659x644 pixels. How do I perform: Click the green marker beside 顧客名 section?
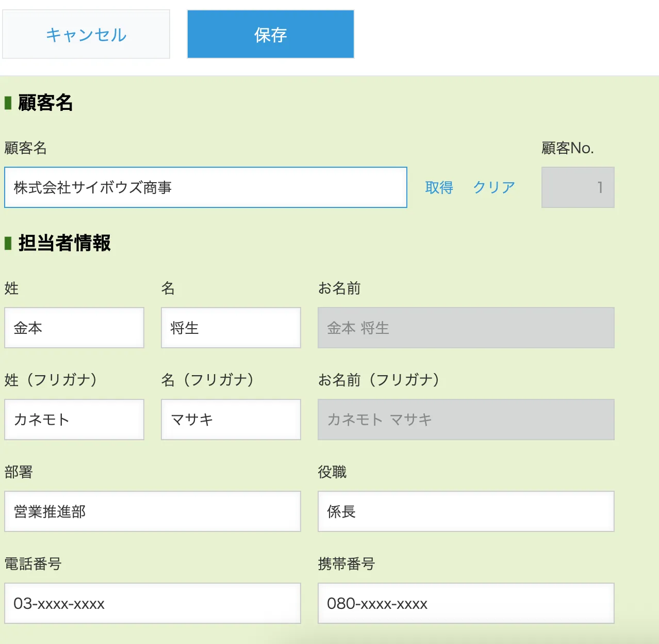click(8, 103)
